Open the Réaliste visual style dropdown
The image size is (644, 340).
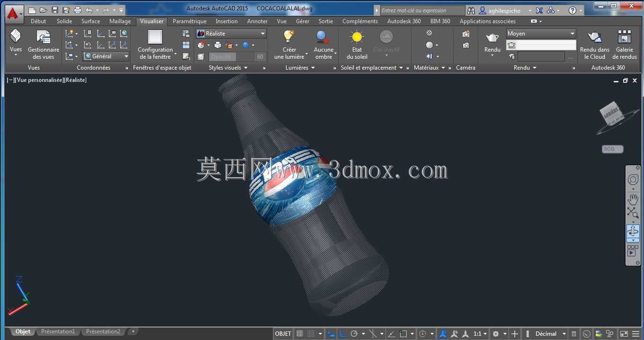[x=231, y=34]
